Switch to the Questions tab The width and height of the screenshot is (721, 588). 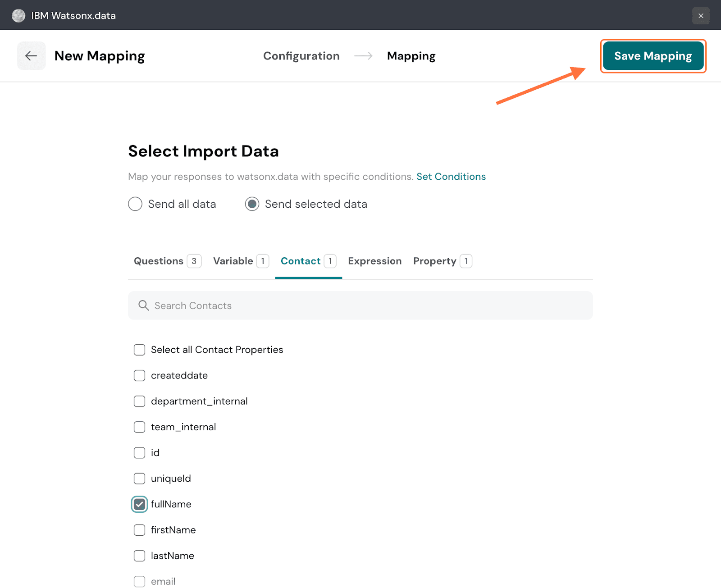(x=159, y=261)
